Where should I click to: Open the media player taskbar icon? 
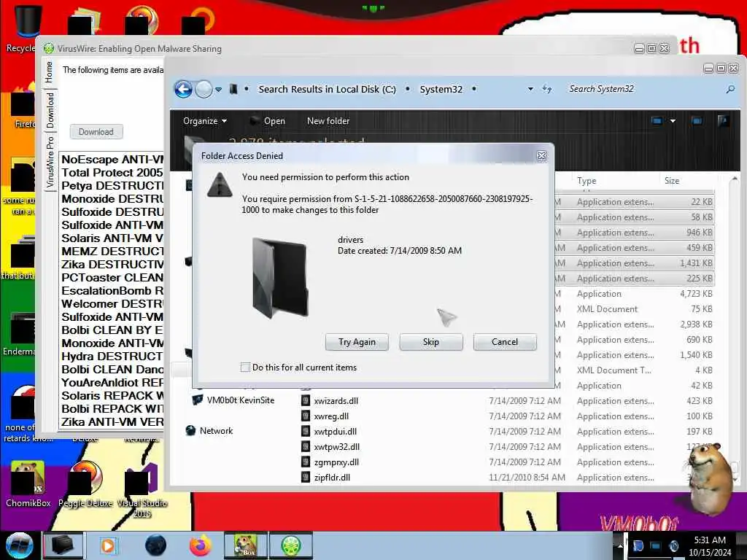click(x=108, y=545)
